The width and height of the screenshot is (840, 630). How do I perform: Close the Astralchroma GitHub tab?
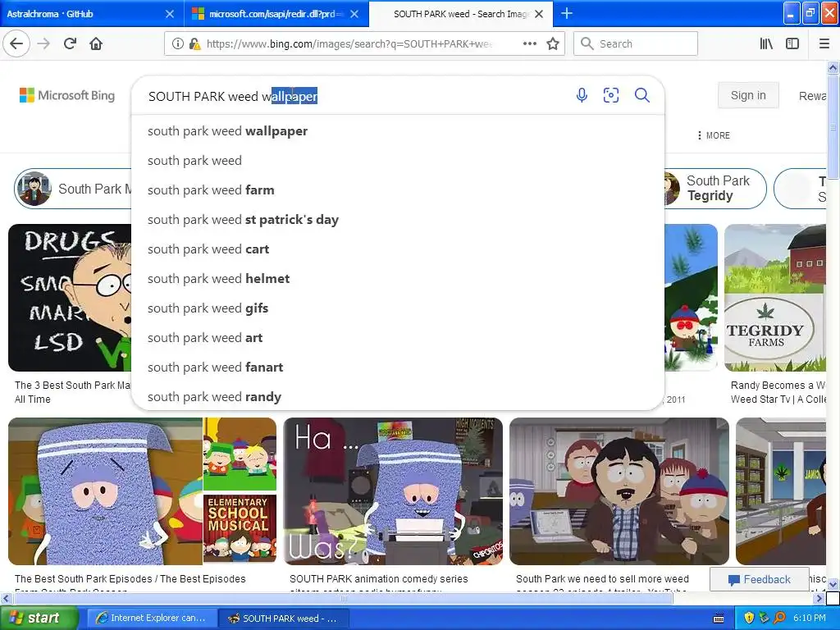169,14
